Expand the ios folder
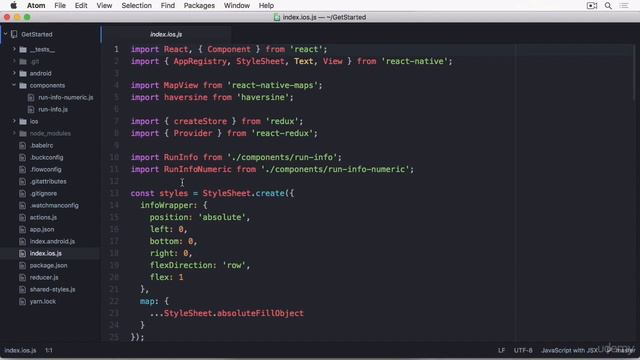640x360 pixels. [14, 121]
